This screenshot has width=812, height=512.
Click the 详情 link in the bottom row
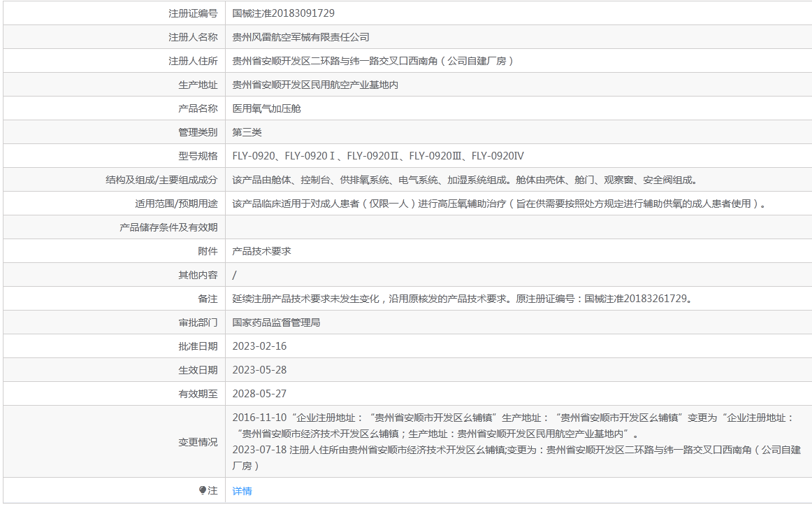click(x=242, y=491)
